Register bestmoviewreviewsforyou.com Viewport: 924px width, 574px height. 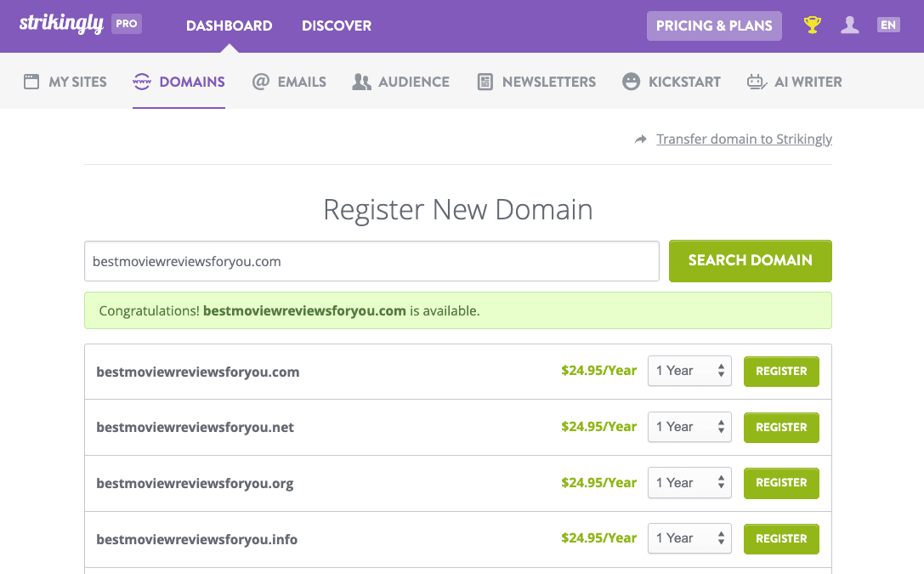tap(780, 371)
